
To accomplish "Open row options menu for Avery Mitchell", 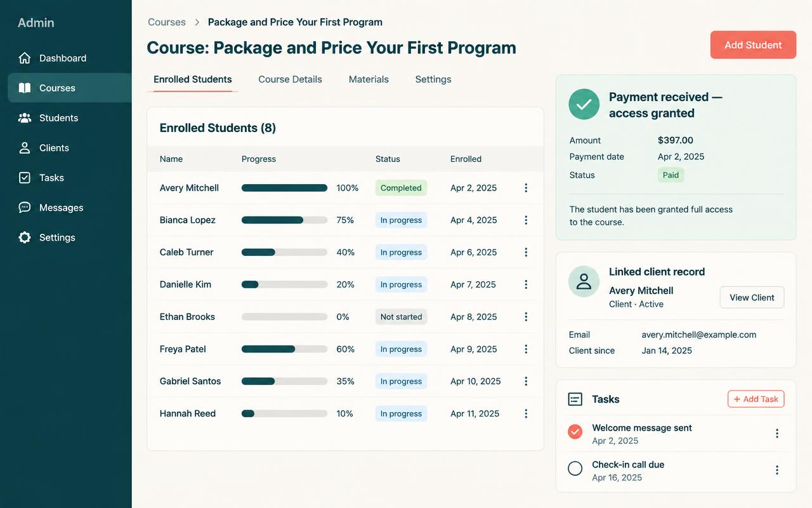I will (526, 188).
